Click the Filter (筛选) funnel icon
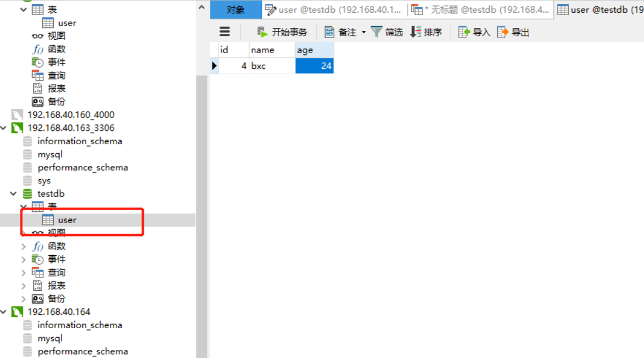644x358 pixels. pyautogui.click(x=376, y=32)
